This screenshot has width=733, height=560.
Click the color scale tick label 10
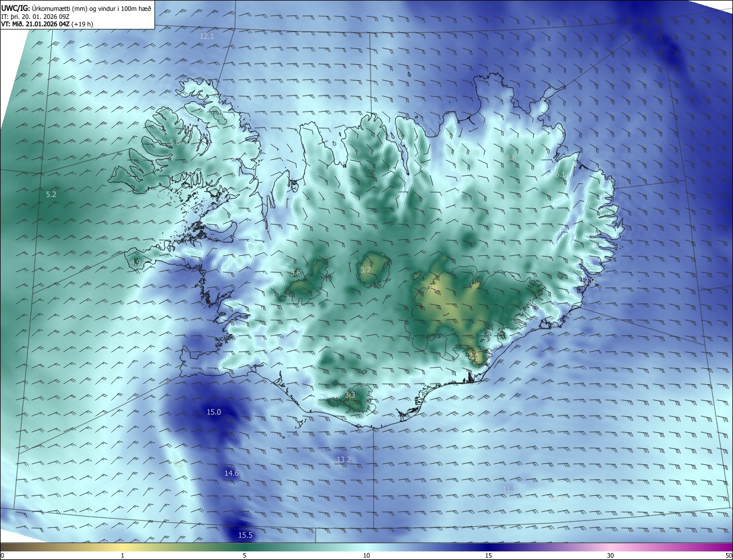(x=366, y=555)
